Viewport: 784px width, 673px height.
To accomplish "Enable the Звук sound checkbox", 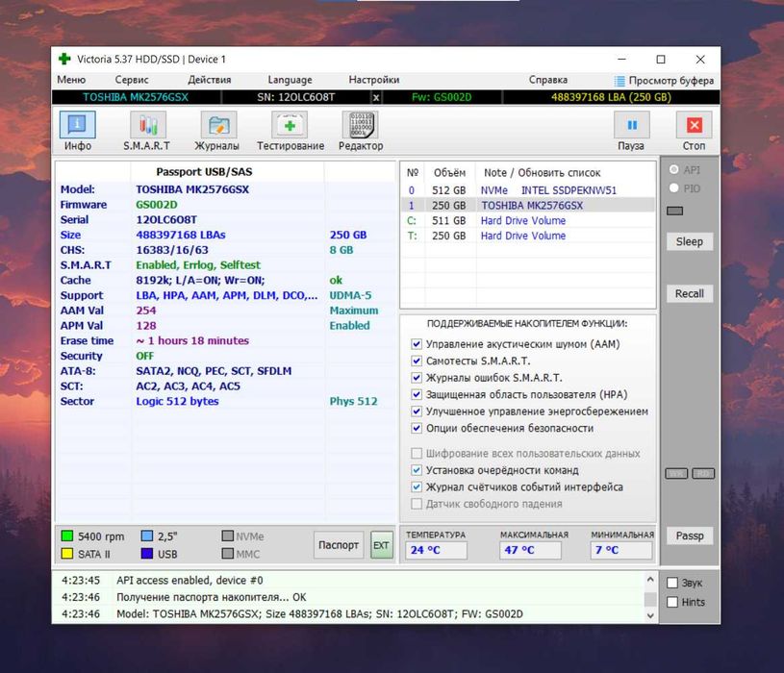I will pyautogui.click(x=672, y=583).
